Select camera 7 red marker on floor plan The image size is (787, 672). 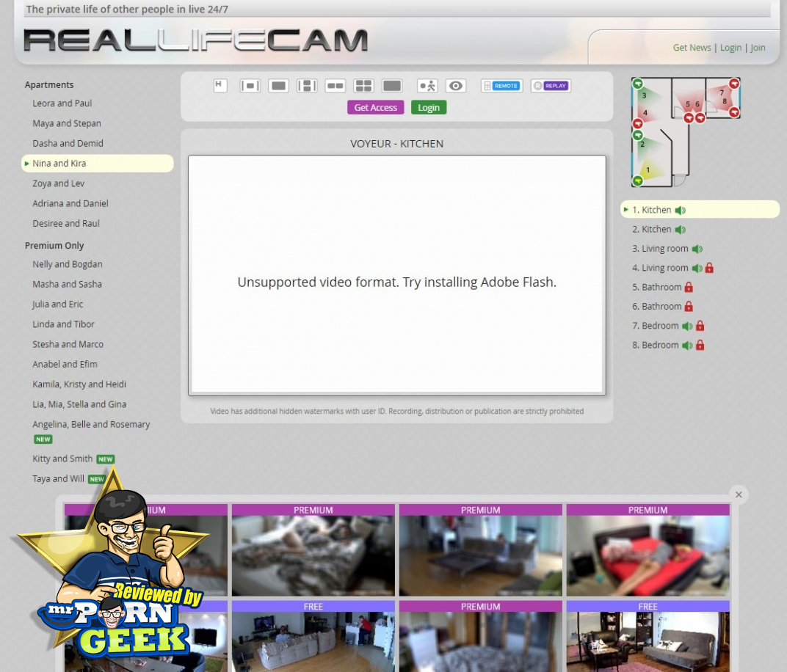click(x=734, y=83)
